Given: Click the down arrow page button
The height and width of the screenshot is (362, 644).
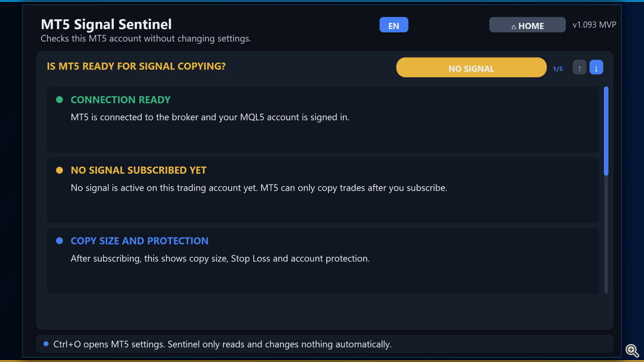Looking at the screenshot, I should (x=596, y=68).
